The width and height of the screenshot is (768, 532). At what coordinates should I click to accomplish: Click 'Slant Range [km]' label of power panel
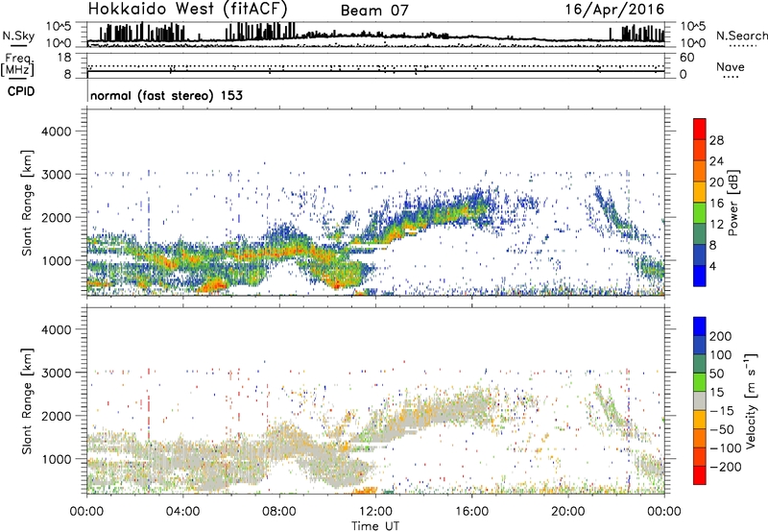coord(27,203)
